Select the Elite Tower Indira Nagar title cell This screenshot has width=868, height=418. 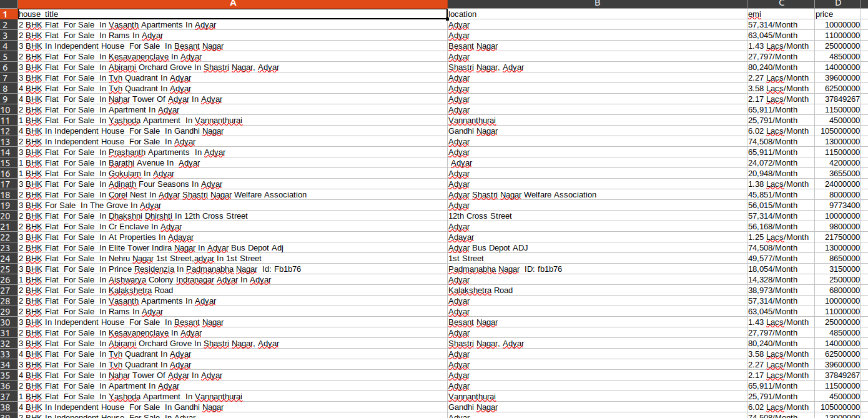tap(232, 247)
